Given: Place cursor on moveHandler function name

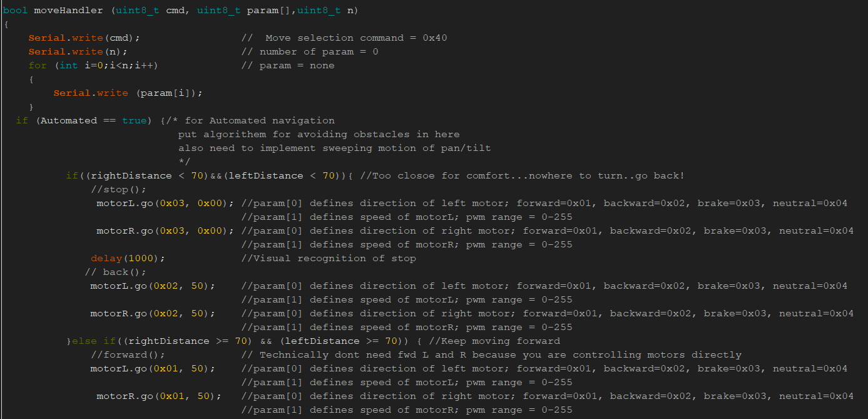Looking at the screenshot, I should point(59,11).
